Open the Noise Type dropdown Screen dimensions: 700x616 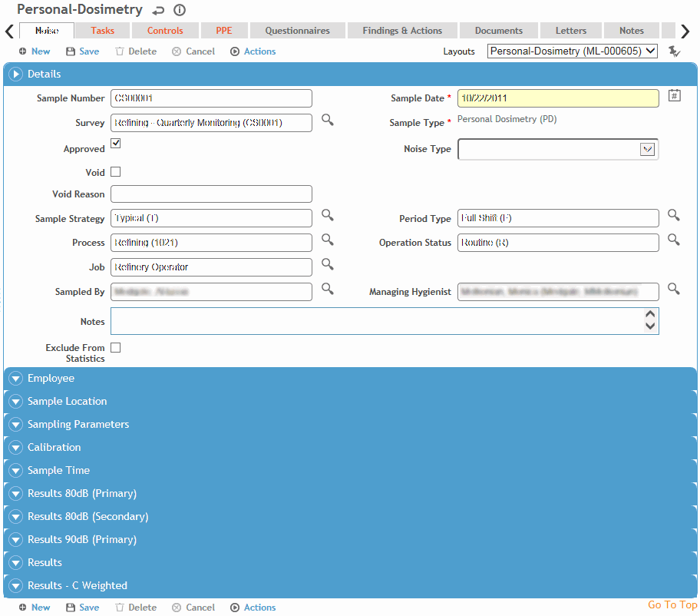click(x=647, y=149)
